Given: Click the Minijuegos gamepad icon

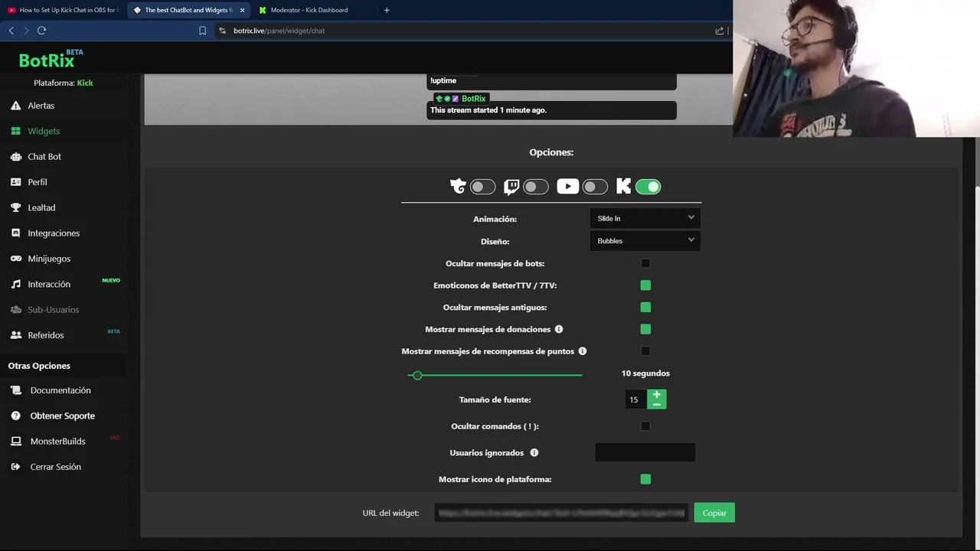Looking at the screenshot, I should [15, 259].
